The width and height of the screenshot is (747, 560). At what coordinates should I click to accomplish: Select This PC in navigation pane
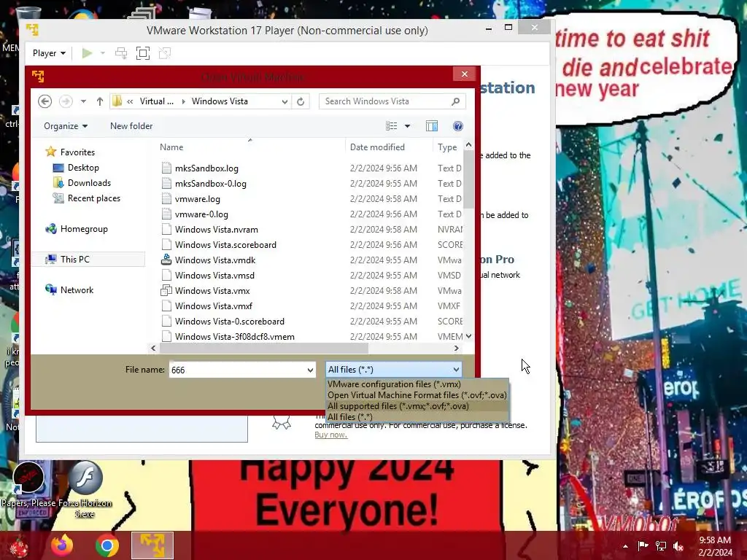pos(75,260)
